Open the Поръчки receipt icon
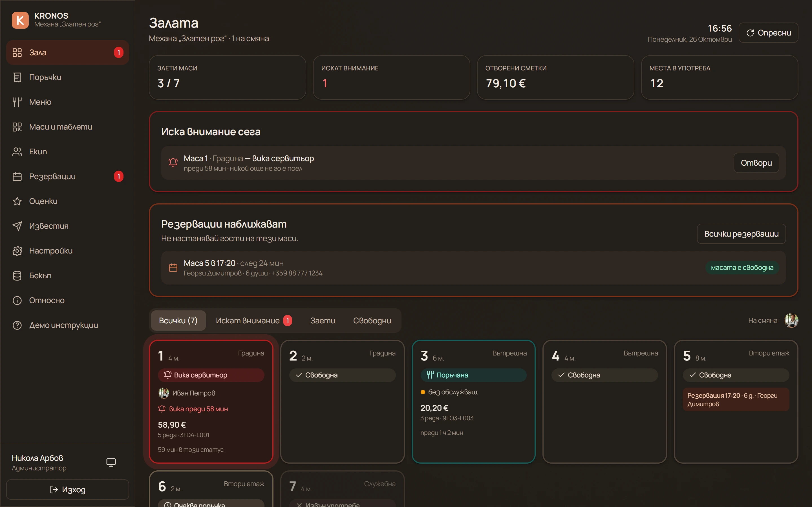812x507 pixels. (17, 77)
